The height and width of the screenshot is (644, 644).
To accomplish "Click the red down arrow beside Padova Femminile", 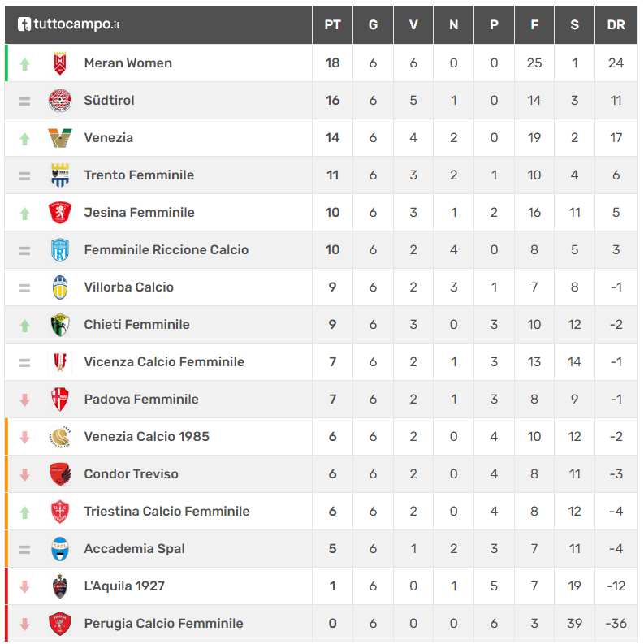I will click(x=24, y=400).
